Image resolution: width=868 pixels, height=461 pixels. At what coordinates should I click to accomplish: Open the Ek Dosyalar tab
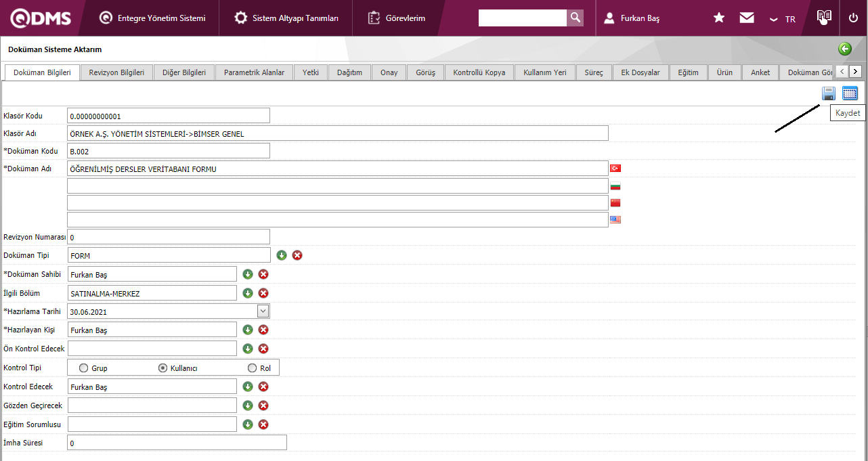641,72
